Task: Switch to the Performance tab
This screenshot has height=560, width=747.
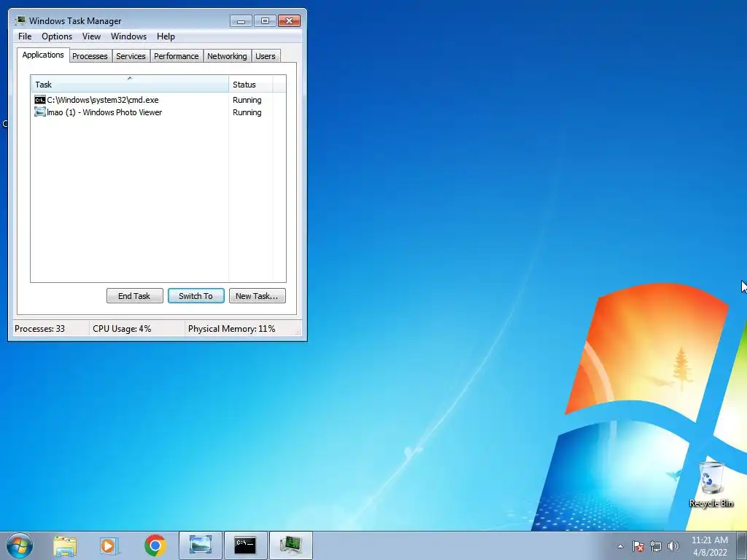Action: click(176, 56)
